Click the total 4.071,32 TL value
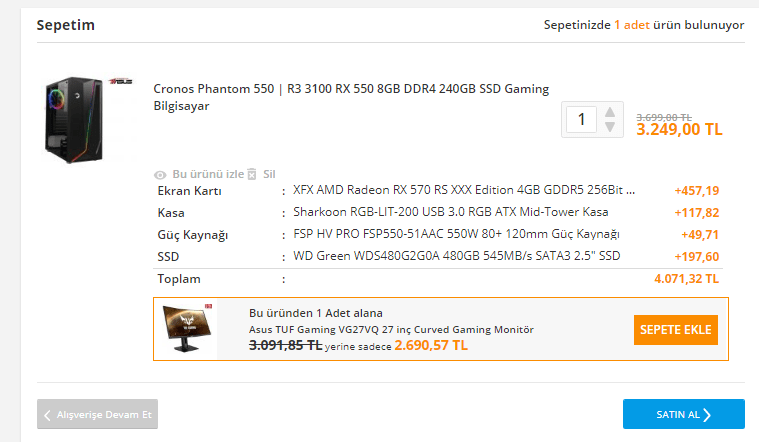The height and width of the screenshot is (442, 759). click(x=686, y=279)
